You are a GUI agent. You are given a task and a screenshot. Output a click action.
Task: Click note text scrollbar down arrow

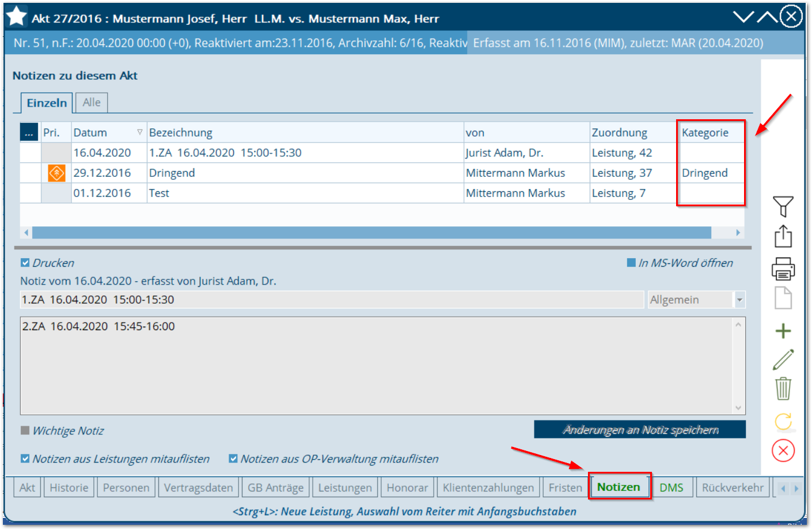coord(738,408)
